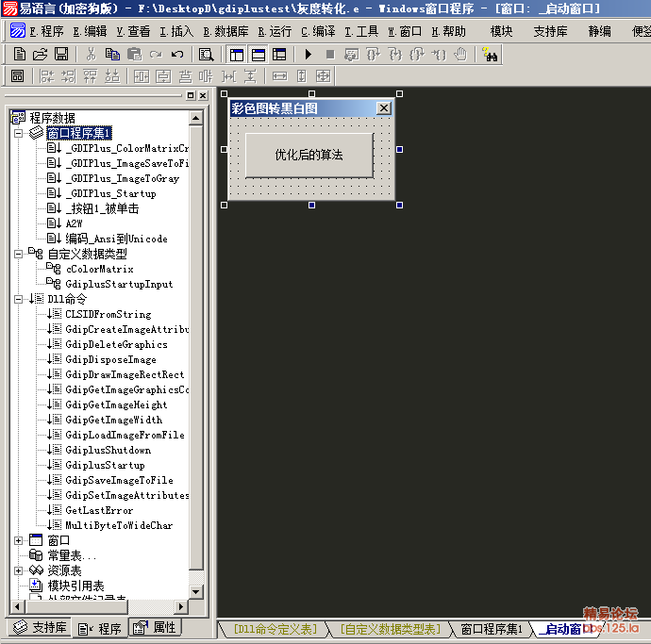Switch to the [Dll命令定义表] tab
The height and width of the screenshot is (644, 651).
pyautogui.click(x=275, y=629)
